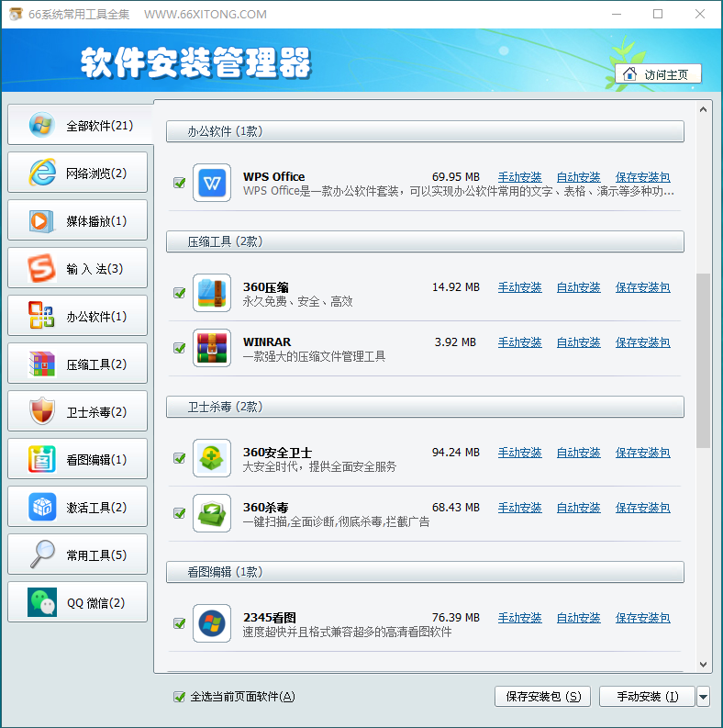The image size is (723, 728).
Task: Click the 360杀毒 title text
Action: 266,508
